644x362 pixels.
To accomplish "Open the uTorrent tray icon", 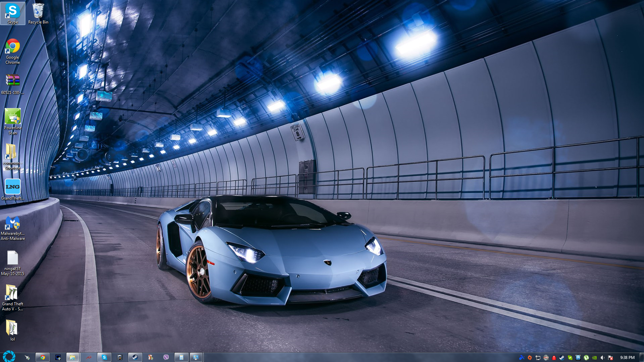I will [x=586, y=358].
